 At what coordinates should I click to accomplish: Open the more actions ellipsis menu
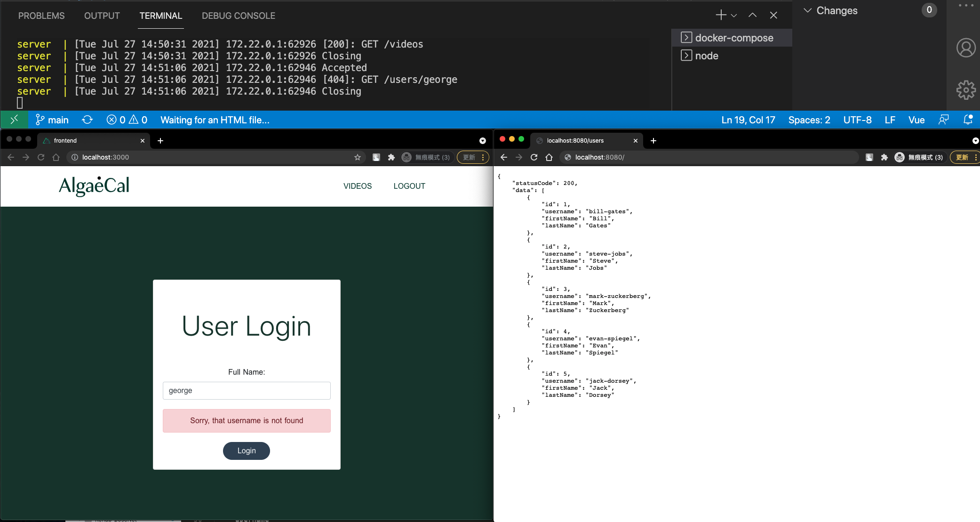click(x=966, y=6)
